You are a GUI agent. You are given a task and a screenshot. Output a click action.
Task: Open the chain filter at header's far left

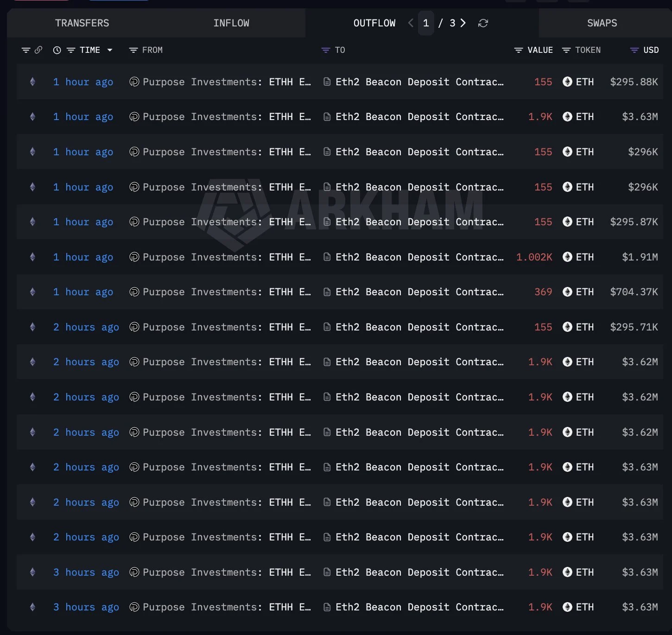point(26,50)
